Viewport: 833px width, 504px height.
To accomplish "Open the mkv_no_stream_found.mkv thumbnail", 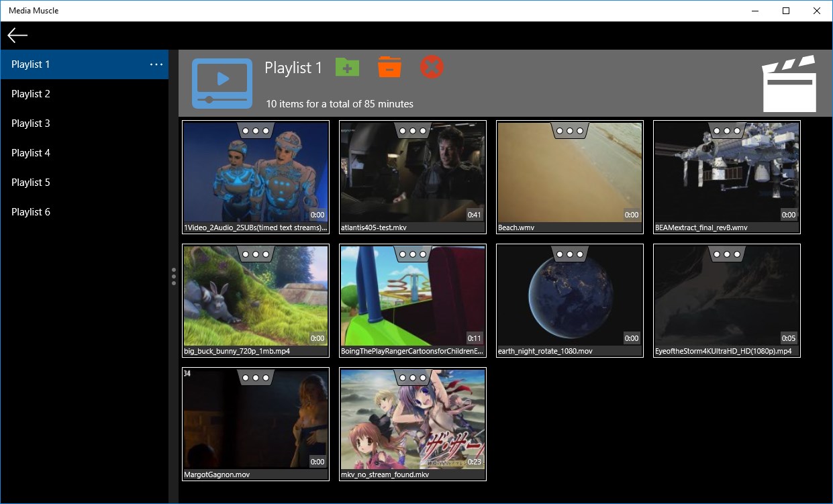I will click(413, 424).
